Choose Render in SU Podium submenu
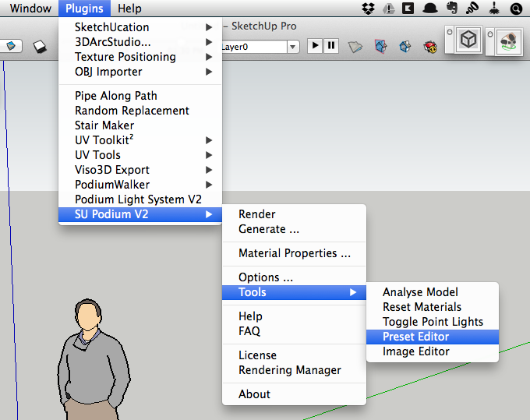This screenshot has width=530, height=420. (294, 214)
